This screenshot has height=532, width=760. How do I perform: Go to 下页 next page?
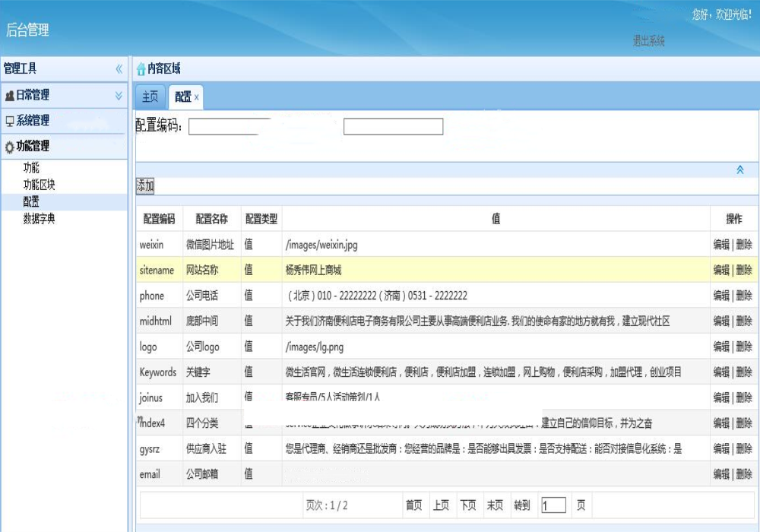click(467, 505)
